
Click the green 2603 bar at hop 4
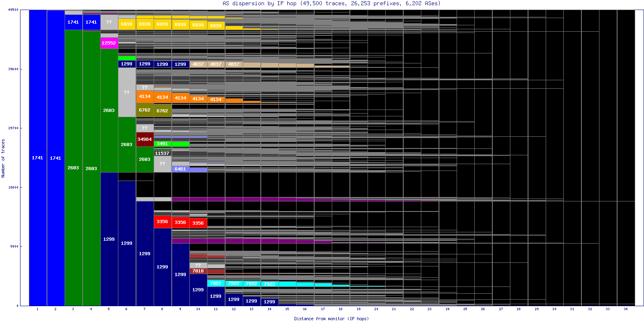pos(91,169)
